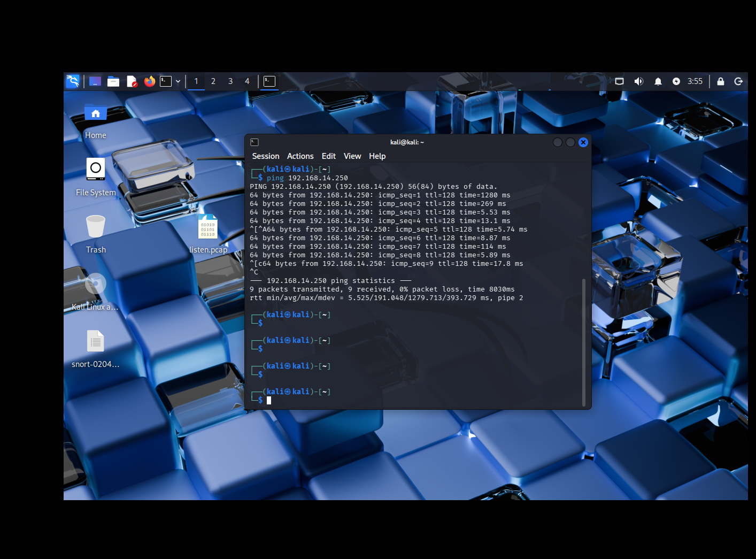Click the display settings tray icon
Image resolution: width=756 pixels, height=559 pixels.
(x=620, y=81)
